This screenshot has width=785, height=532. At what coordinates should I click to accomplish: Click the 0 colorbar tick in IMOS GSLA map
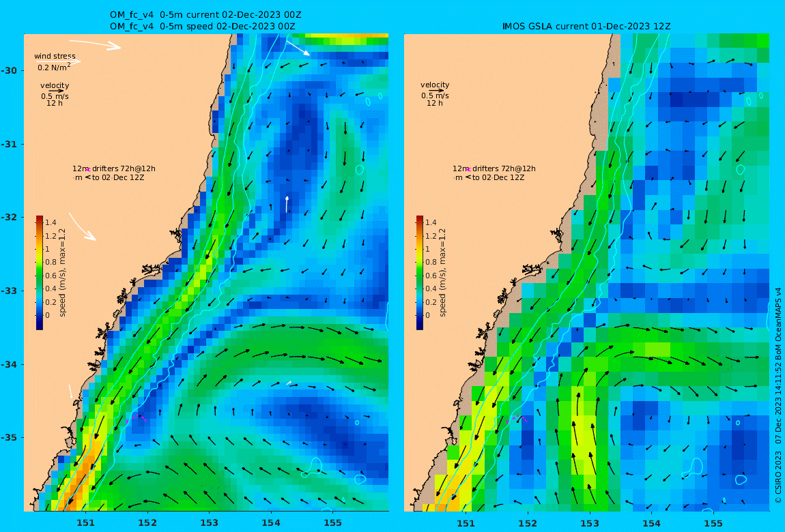427,315
